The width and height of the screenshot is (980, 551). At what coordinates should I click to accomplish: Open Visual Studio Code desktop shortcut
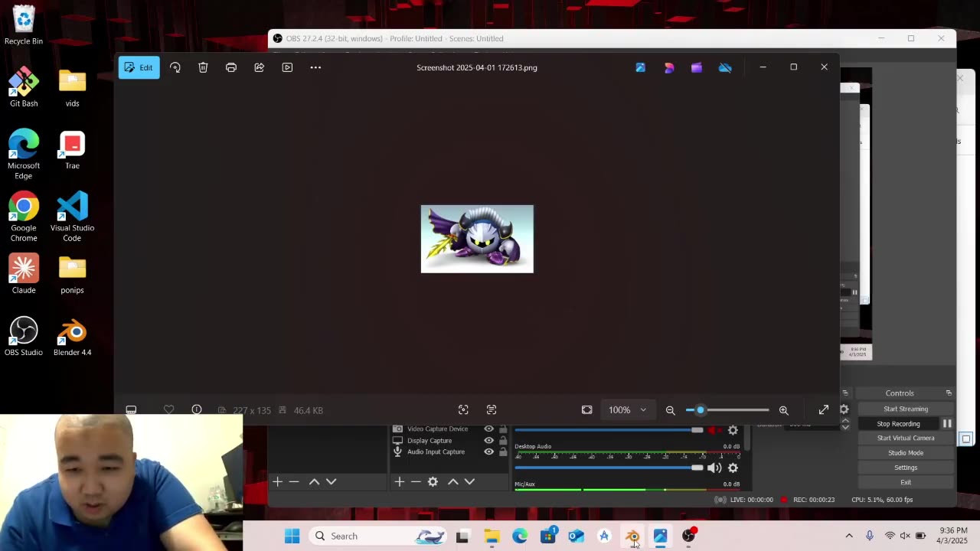72,217
